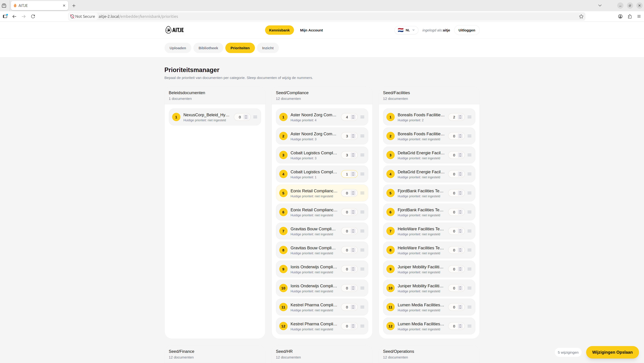Open the browser account icon
644x363 pixels.
click(x=620, y=17)
